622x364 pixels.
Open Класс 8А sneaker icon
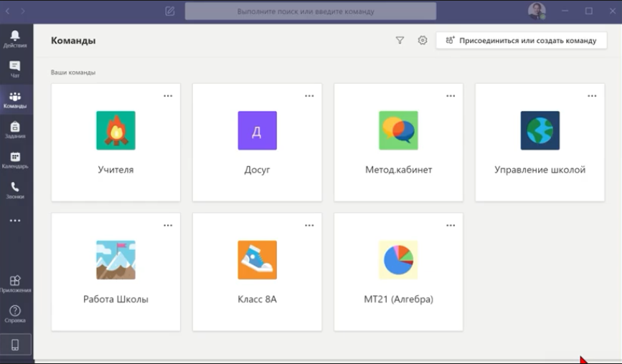point(257,260)
